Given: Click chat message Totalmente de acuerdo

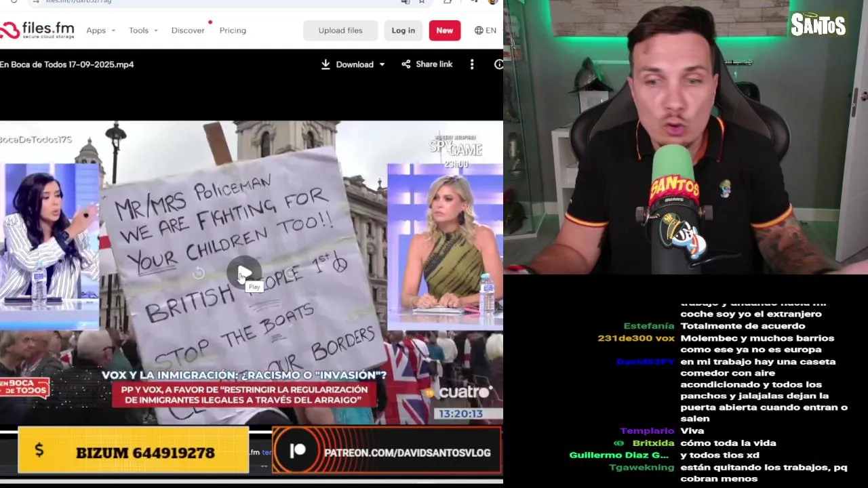Looking at the screenshot, I should coord(743,326).
